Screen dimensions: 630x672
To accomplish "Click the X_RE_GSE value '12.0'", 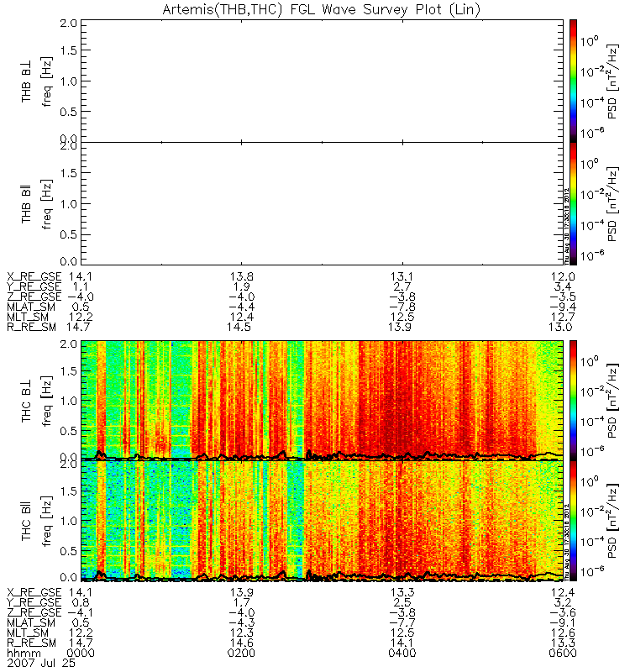I will pos(563,277).
